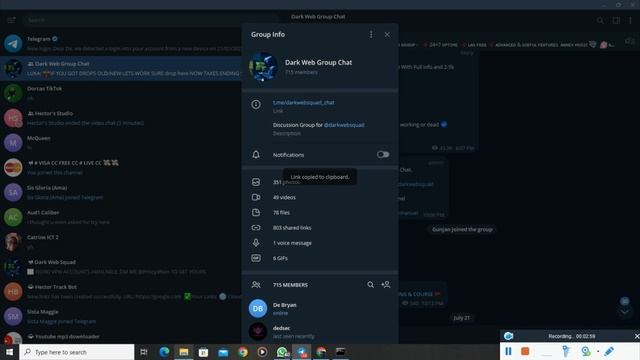Toggle the right sidebar panel icon
The width and height of the screenshot is (640, 360).
616,20
